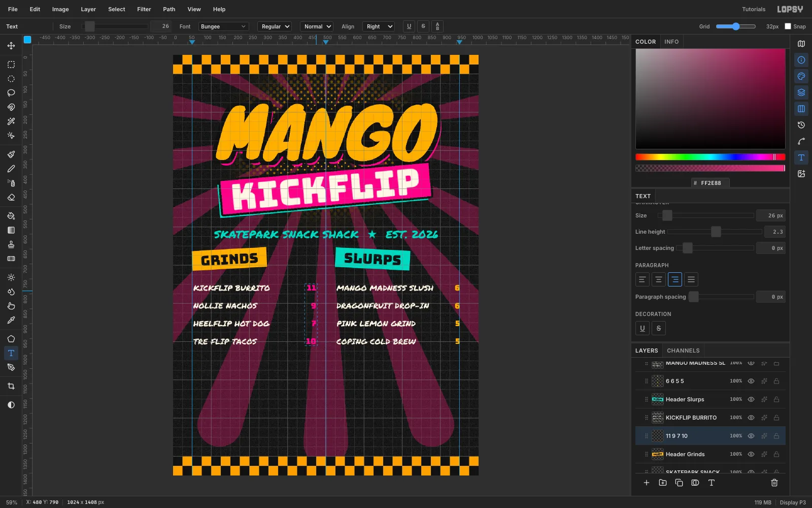Toggle strikethrough in the Decoration section

coord(659,328)
